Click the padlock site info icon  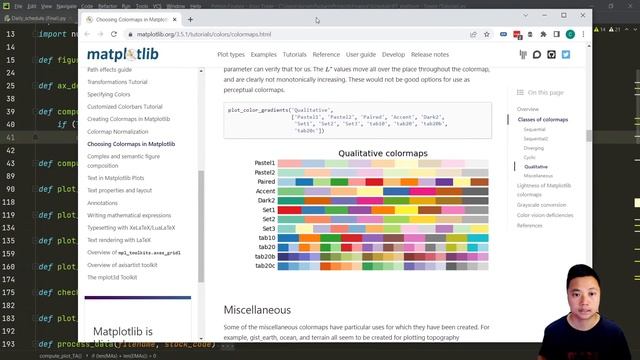(x=130, y=34)
